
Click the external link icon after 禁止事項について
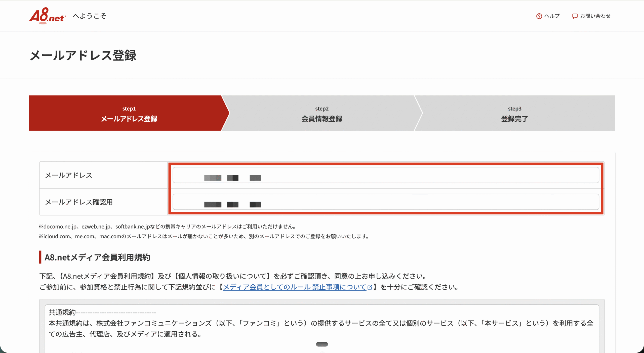[x=370, y=287]
